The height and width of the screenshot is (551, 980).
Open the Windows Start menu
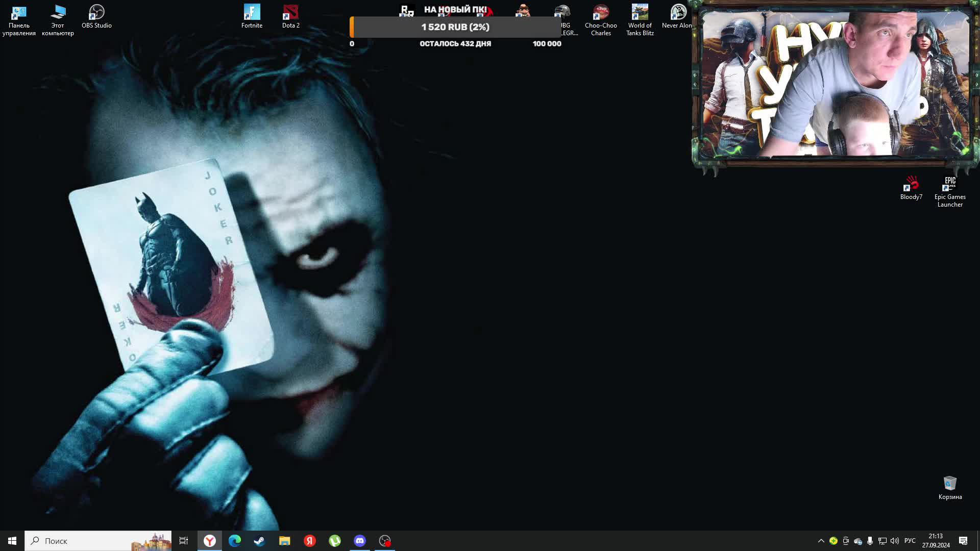point(12,541)
